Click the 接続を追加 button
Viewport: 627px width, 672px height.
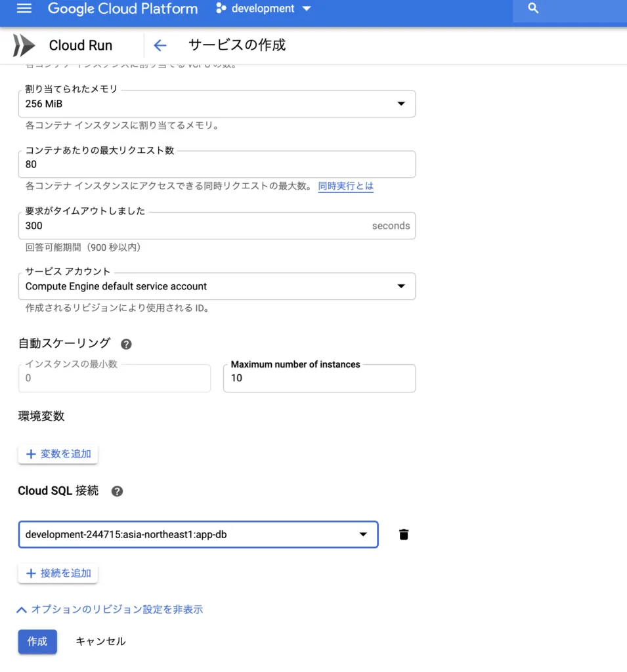58,573
